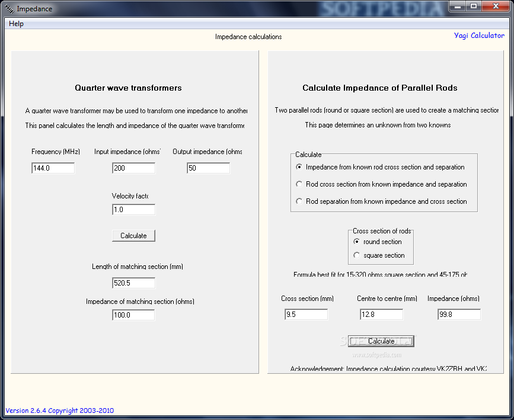Select Rod separation from known impedance option
514x420 pixels.
tap(381, 201)
